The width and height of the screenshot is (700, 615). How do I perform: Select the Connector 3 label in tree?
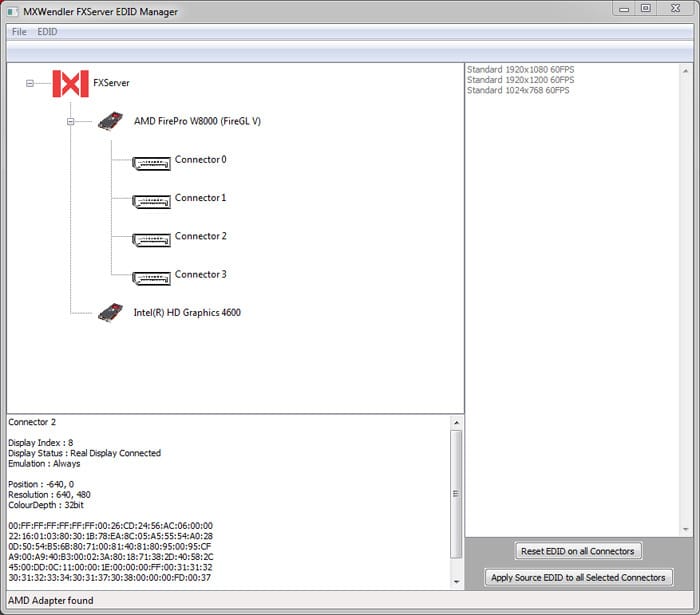[200, 275]
